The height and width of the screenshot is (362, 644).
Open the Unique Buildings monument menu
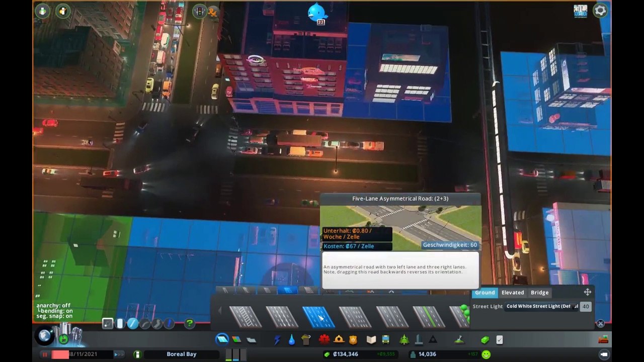pos(419,340)
